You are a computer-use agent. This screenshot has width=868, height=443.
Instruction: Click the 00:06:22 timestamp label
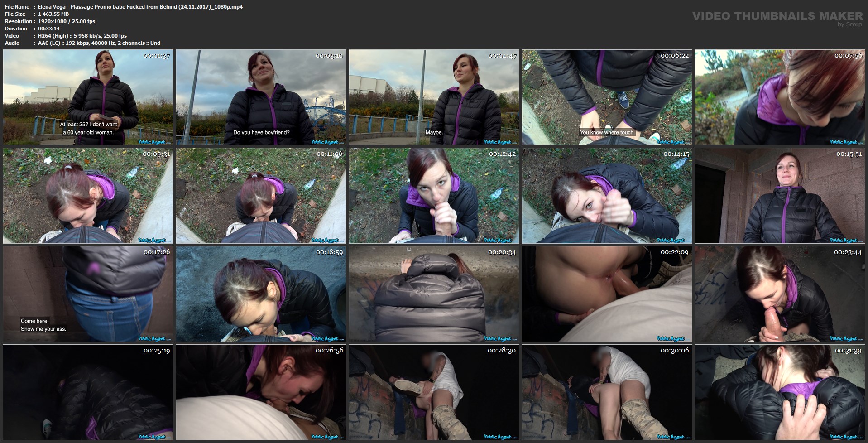click(x=674, y=56)
